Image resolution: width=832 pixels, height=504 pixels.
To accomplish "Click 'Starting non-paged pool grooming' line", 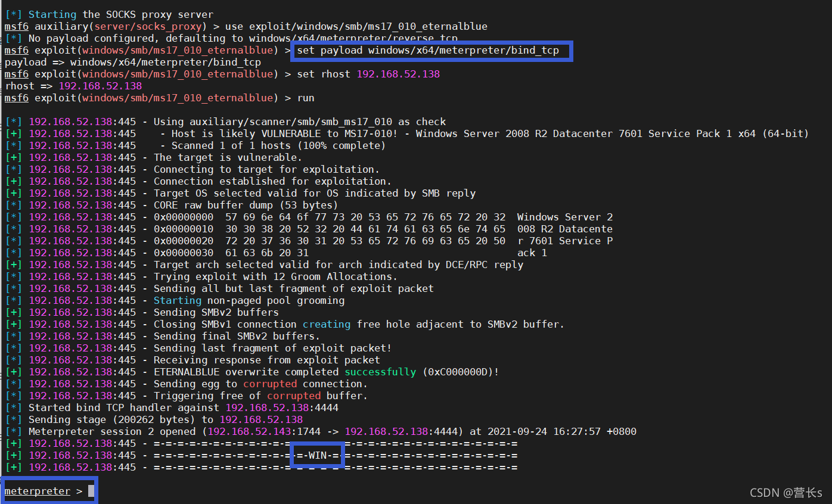I will pos(175,300).
